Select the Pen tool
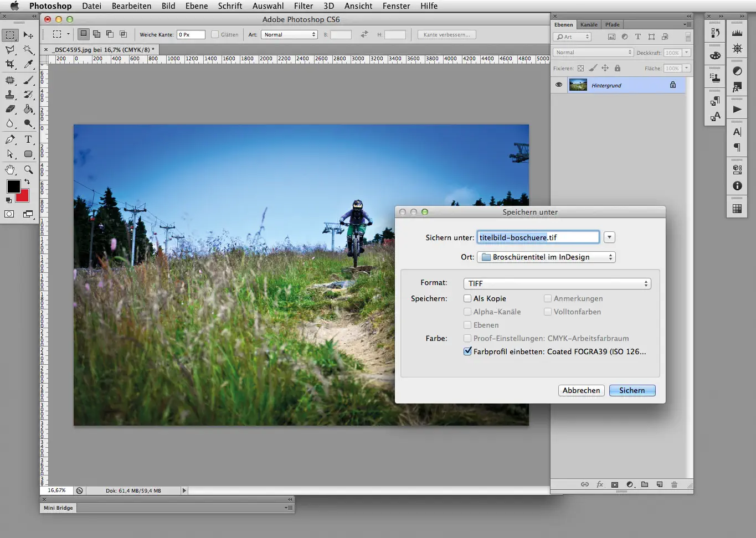756x538 pixels. (x=10, y=139)
